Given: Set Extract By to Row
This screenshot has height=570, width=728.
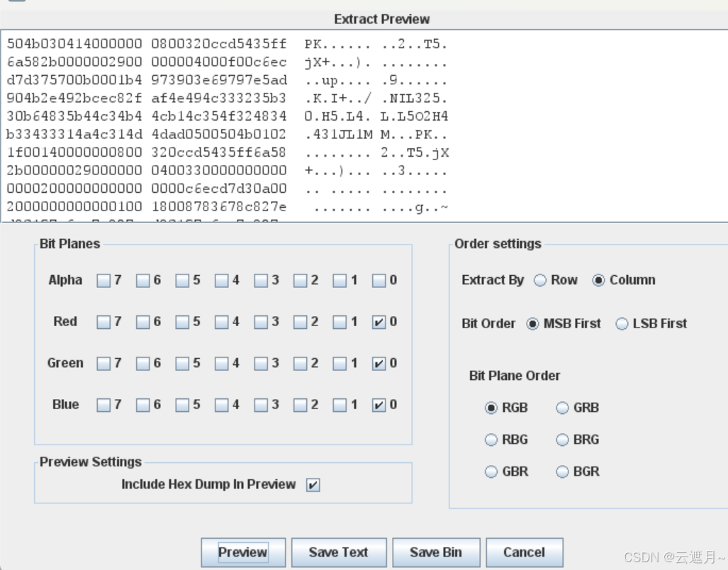Looking at the screenshot, I should 540,280.
